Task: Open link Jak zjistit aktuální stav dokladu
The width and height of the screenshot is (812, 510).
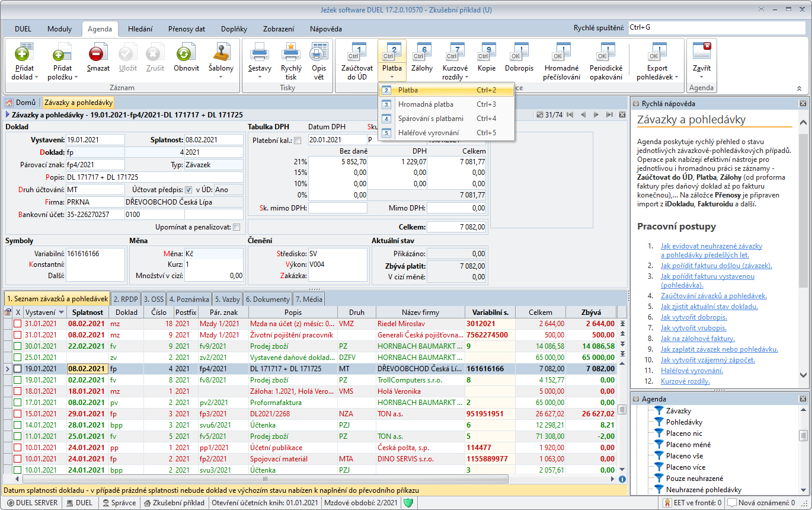Action: click(709, 307)
